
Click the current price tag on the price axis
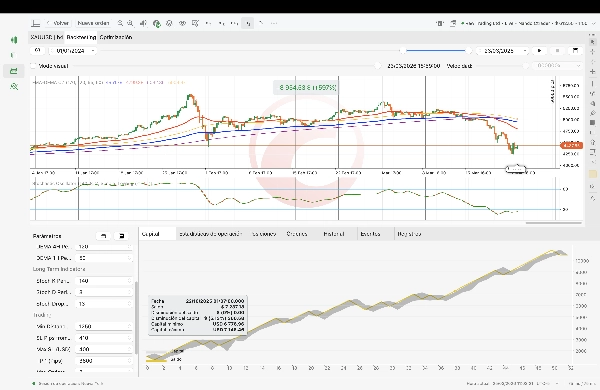[x=571, y=145]
